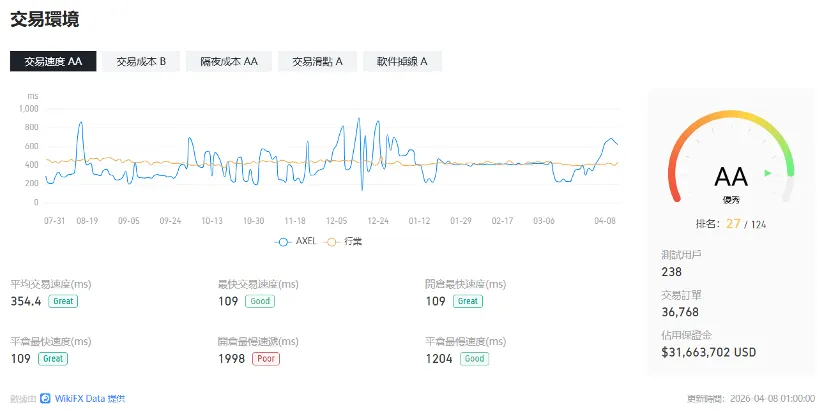Toggle the AXEL series legend
This screenshot has width=832, height=412.
(x=296, y=242)
